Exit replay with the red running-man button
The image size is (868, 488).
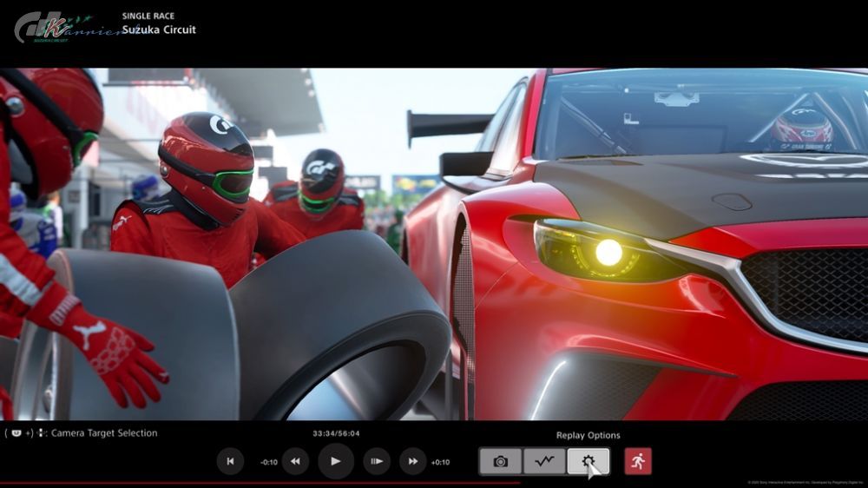point(638,461)
